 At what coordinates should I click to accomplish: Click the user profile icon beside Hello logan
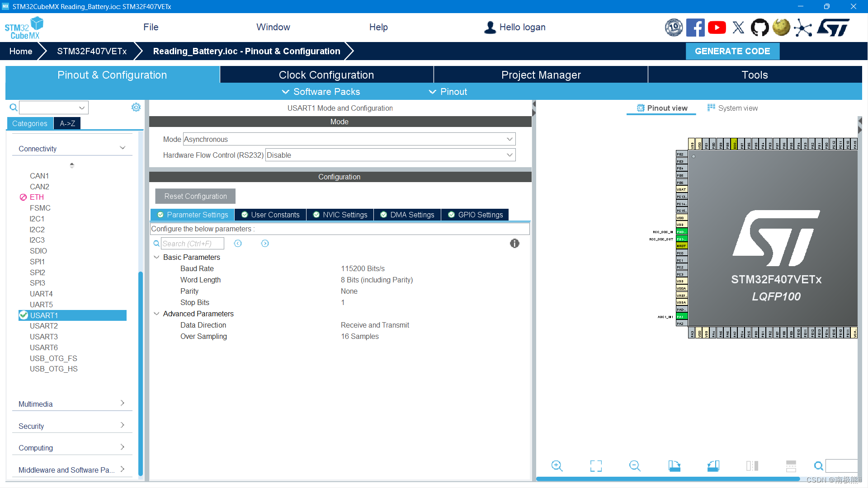click(x=490, y=27)
